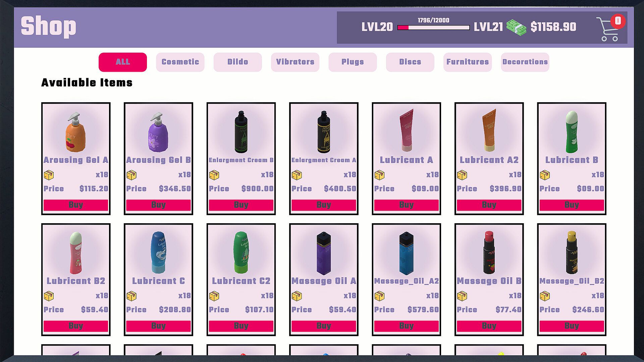644x362 pixels.
Task: Open the shopping cart icon
Action: click(608, 29)
